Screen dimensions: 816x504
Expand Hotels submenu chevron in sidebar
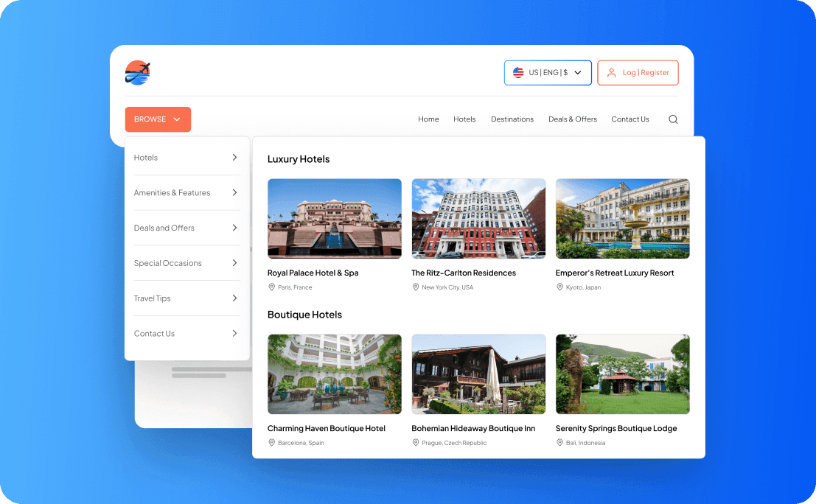(x=234, y=157)
